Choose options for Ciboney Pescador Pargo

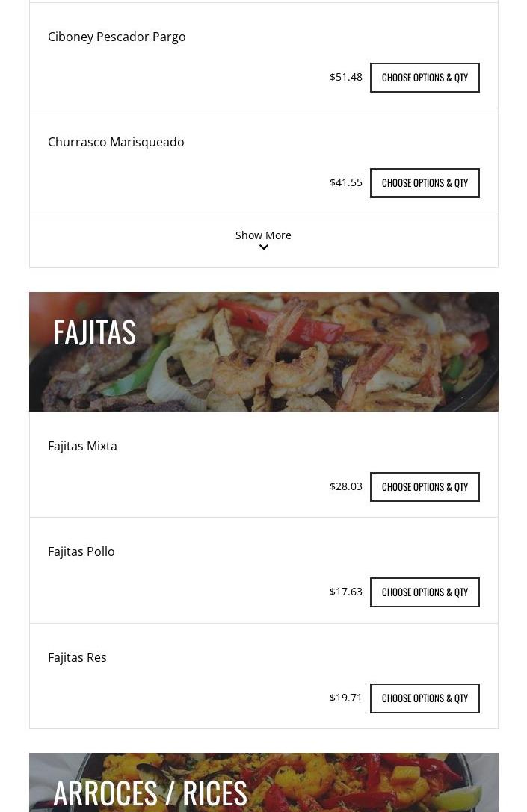(x=425, y=78)
